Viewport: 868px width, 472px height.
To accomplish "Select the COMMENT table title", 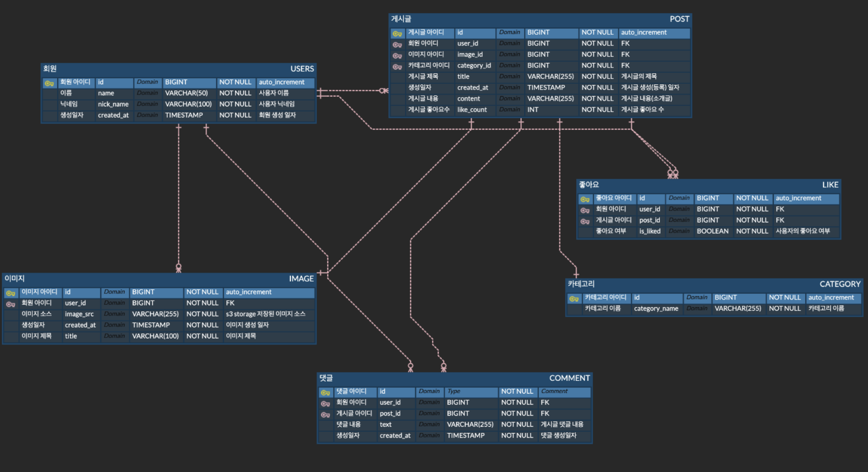I will tap(569, 378).
